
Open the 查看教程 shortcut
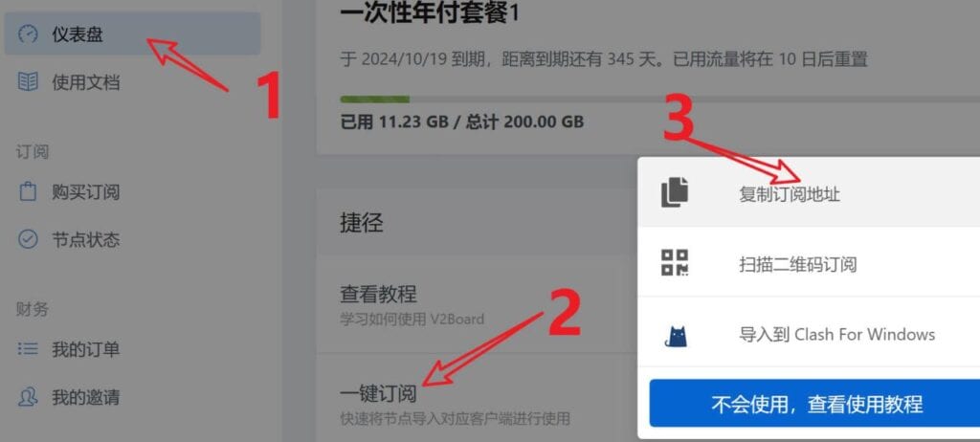tap(378, 294)
